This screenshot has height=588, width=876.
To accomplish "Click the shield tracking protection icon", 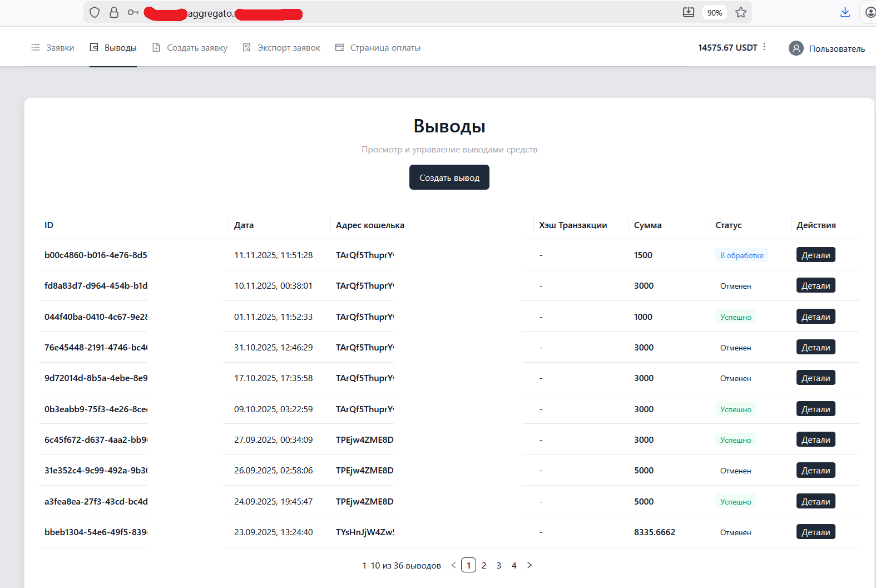I will coord(95,12).
